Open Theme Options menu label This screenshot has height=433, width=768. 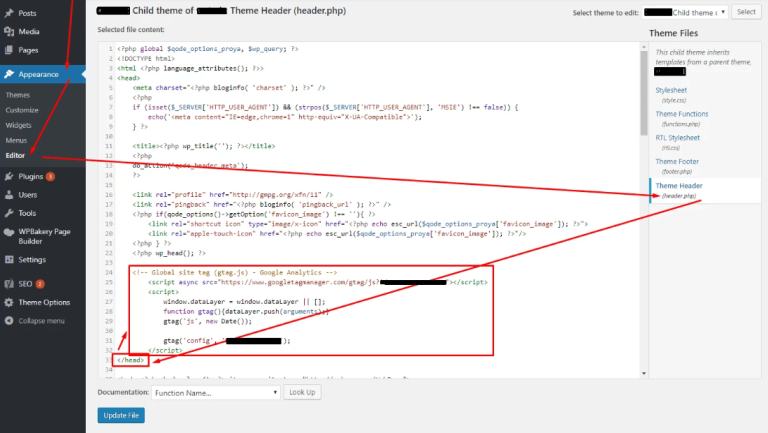44,302
